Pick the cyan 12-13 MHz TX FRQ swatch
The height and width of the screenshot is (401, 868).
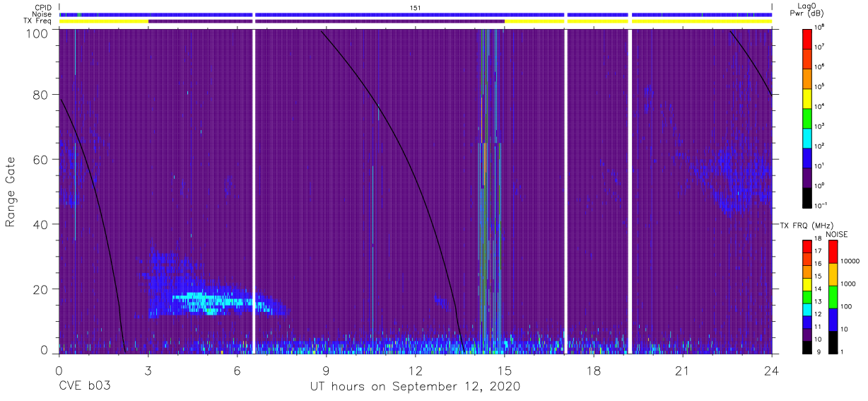coord(807,308)
